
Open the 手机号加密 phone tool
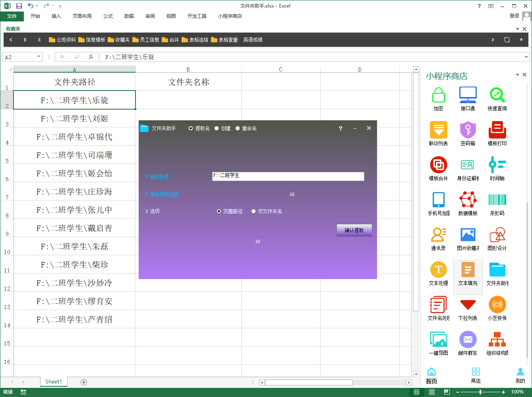point(438,204)
